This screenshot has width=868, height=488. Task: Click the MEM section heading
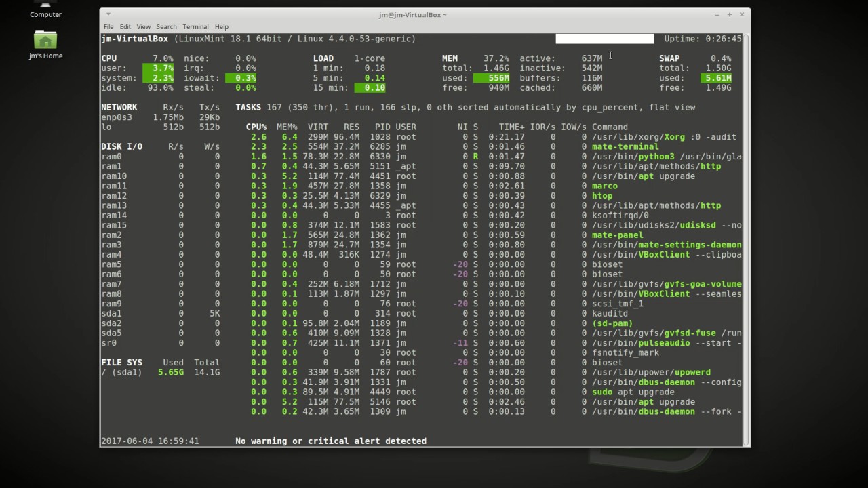450,58
